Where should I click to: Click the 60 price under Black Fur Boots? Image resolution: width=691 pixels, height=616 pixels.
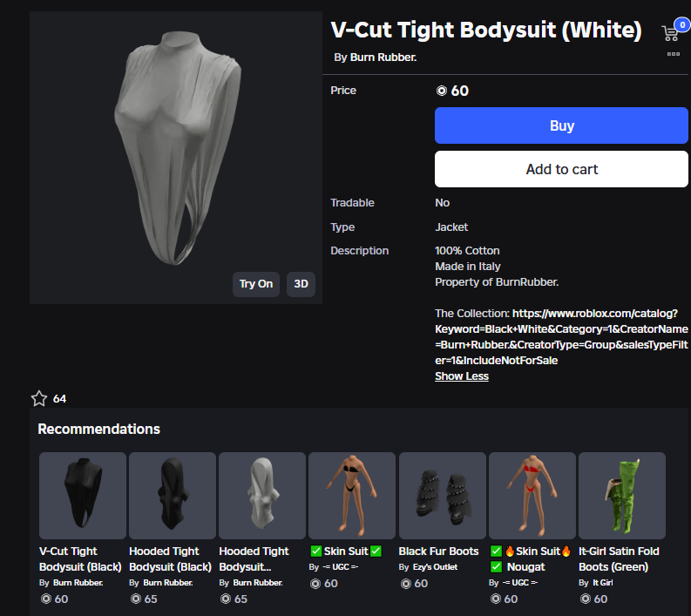click(x=421, y=584)
